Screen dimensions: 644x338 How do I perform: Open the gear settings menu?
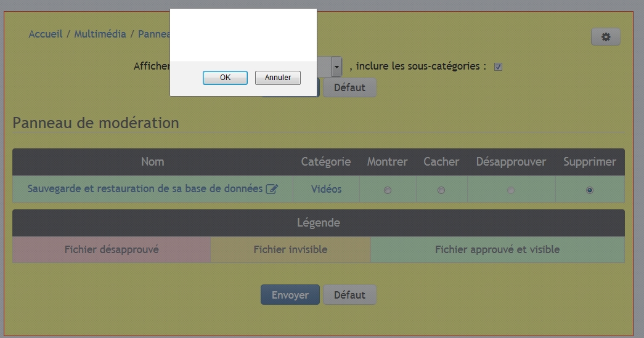point(605,37)
